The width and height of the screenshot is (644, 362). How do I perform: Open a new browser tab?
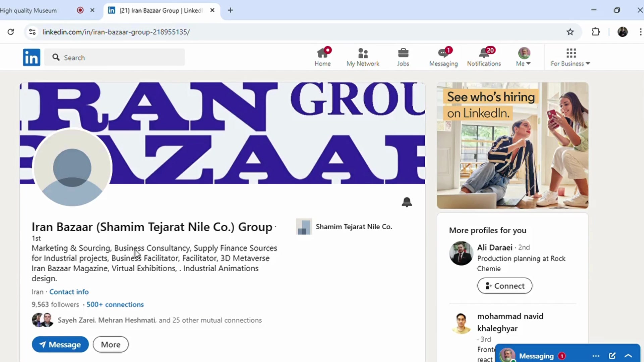(x=230, y=10)
